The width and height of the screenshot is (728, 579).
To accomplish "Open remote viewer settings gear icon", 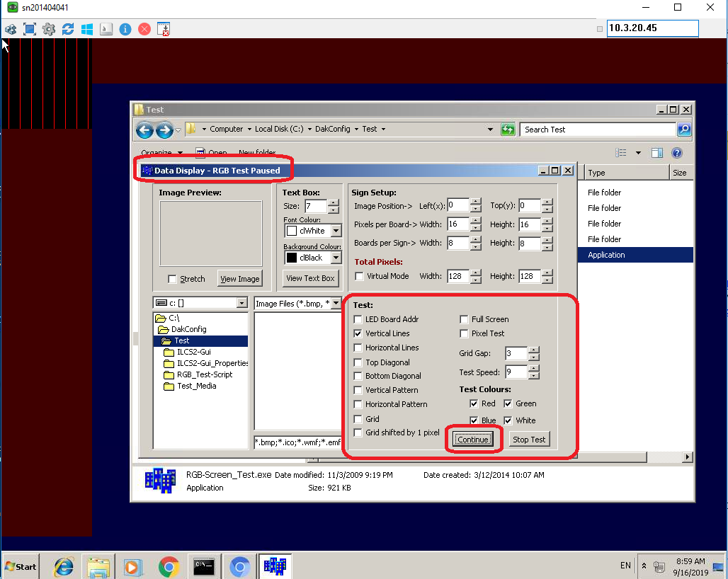I will tap(49, 29).
